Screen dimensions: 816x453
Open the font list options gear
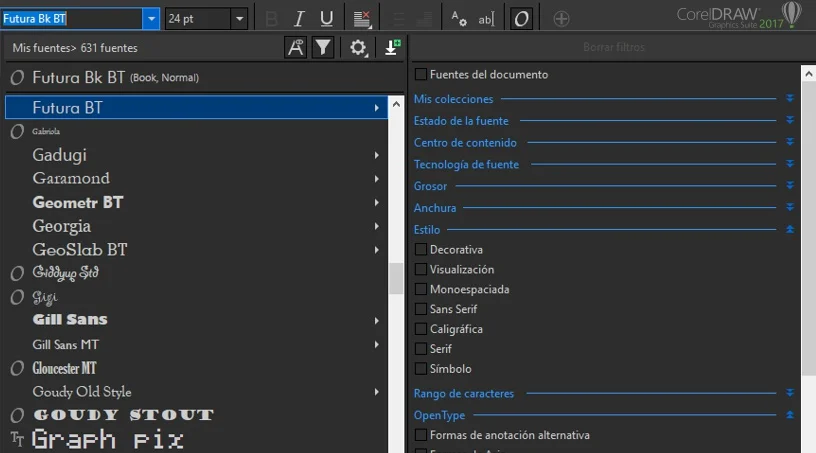click(x=358, y=48)
